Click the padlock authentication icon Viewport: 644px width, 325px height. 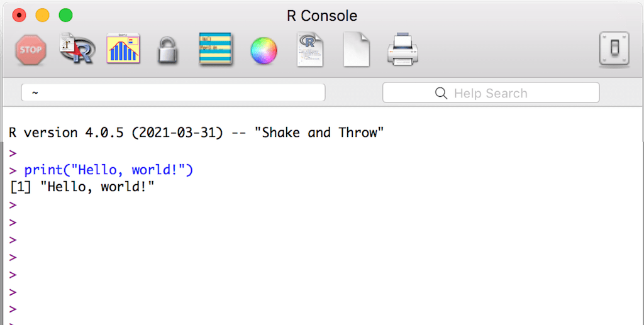point(167,50)
